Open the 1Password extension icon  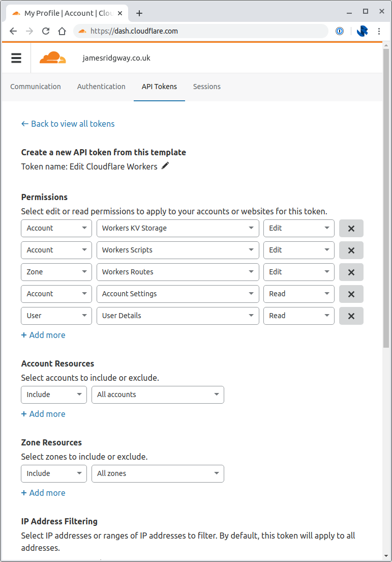click(x=339, y=31)
